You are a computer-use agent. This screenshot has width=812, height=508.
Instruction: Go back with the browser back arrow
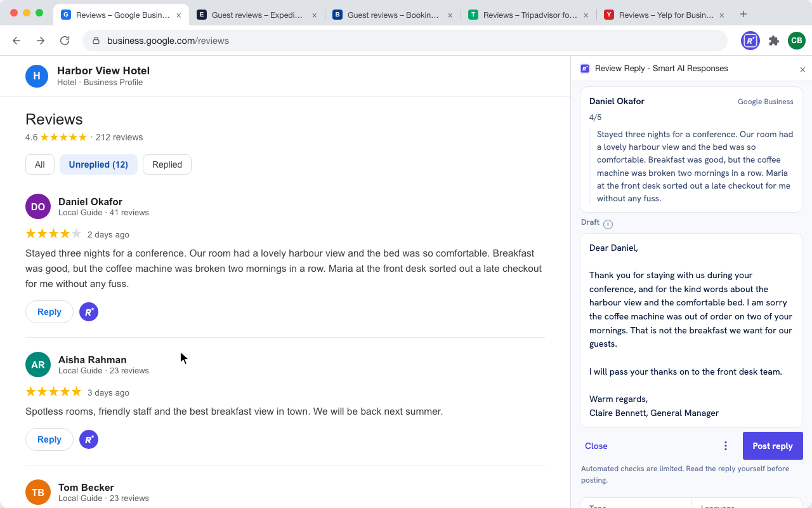click(x=16, y=41)
